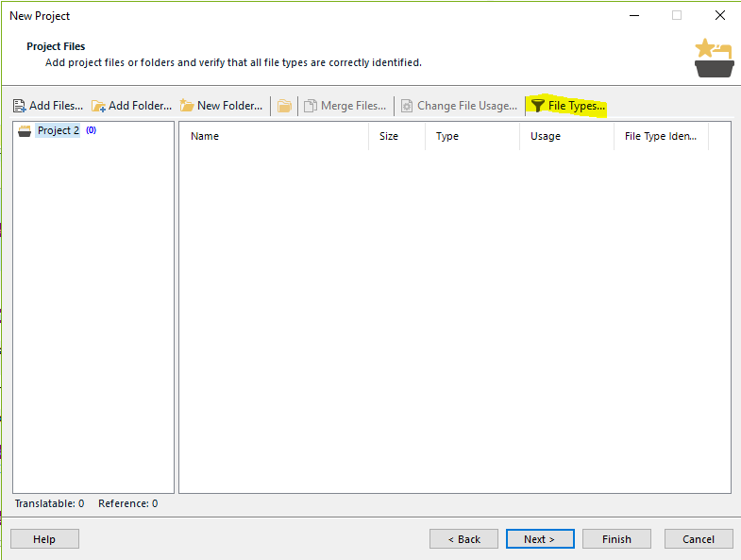Open File Types filter settings

pos(567,106)
